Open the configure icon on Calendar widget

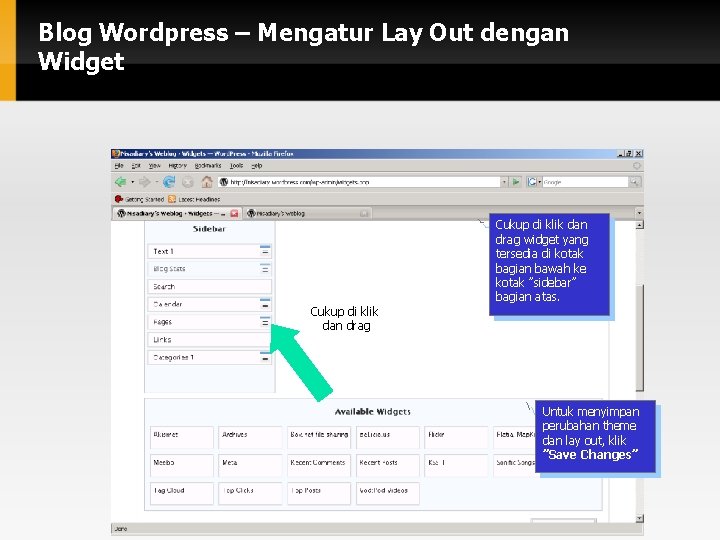pyautogui.click(x=265, y=304)
